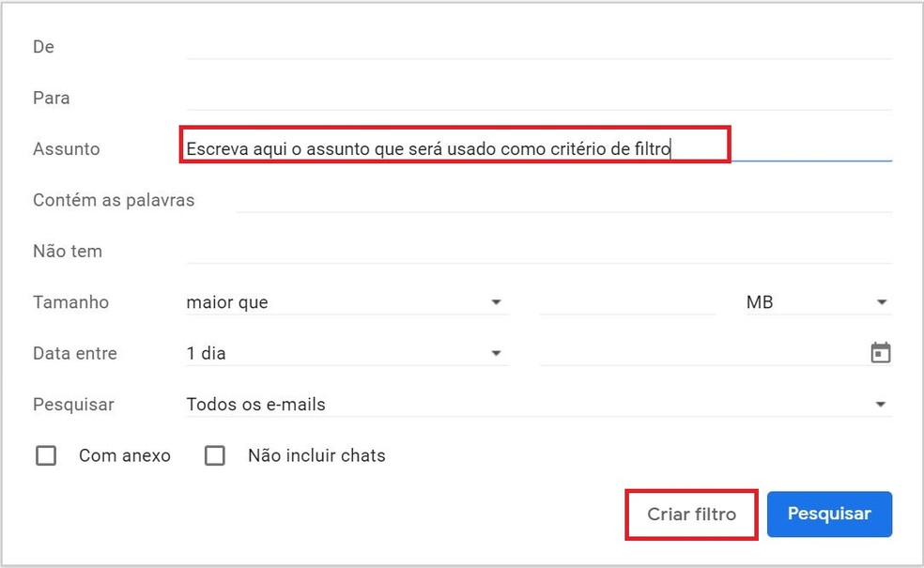Click the Criar filtro button
Image resolution: width=924 pixels, height=568 pixels.
click(691, 514)
